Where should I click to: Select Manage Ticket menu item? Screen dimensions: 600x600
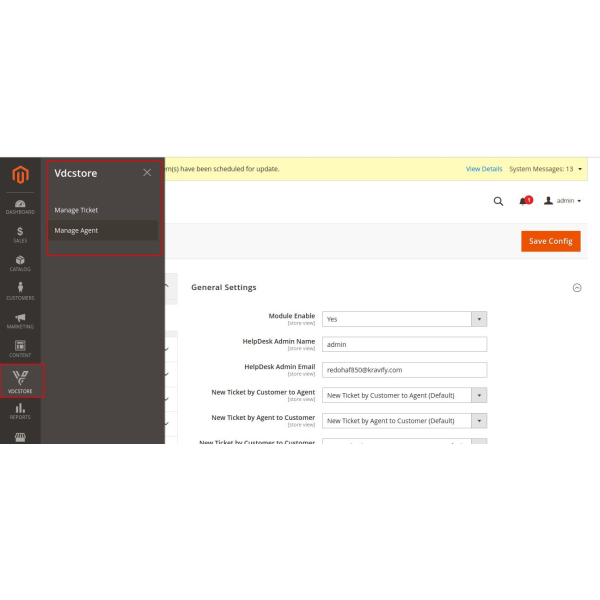[76, 210]
